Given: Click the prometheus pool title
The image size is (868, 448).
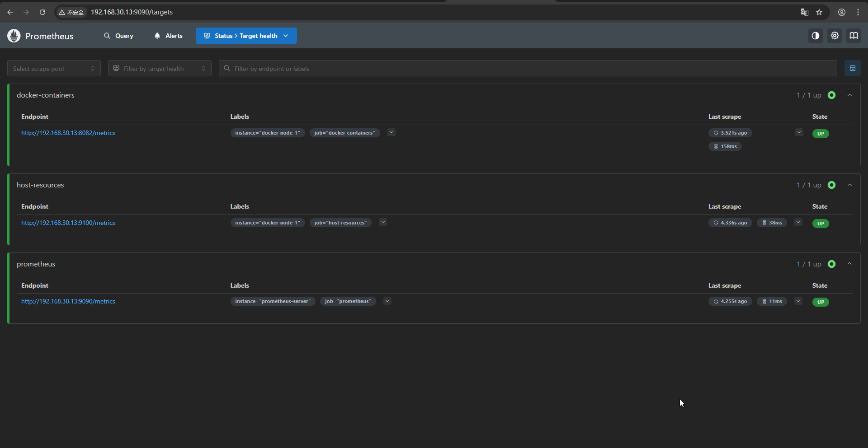Looking at the screenshot, I should click(x=36, y=264).
